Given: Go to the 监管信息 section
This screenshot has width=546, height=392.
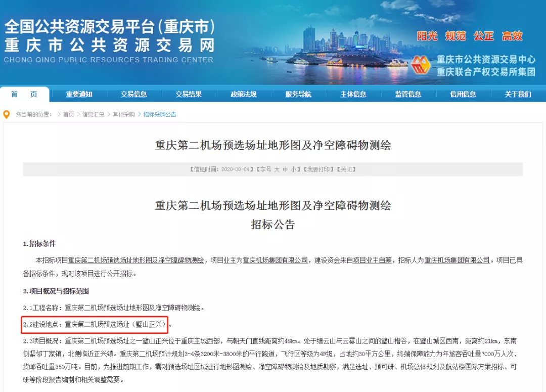Looking at the screenshot, I should pos(408,94).
